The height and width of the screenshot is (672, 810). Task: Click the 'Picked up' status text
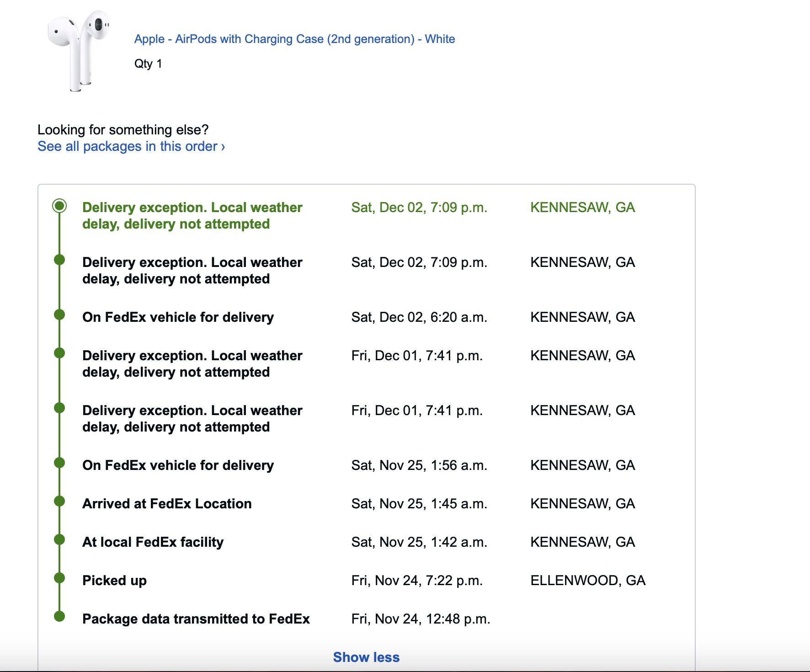pos(114,581)
